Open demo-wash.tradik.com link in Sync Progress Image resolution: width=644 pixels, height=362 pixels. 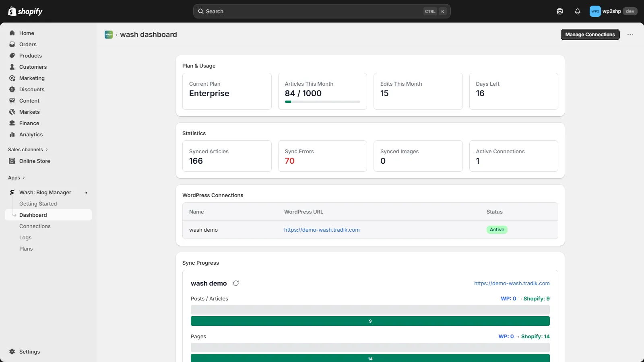(x=512, y=283)
